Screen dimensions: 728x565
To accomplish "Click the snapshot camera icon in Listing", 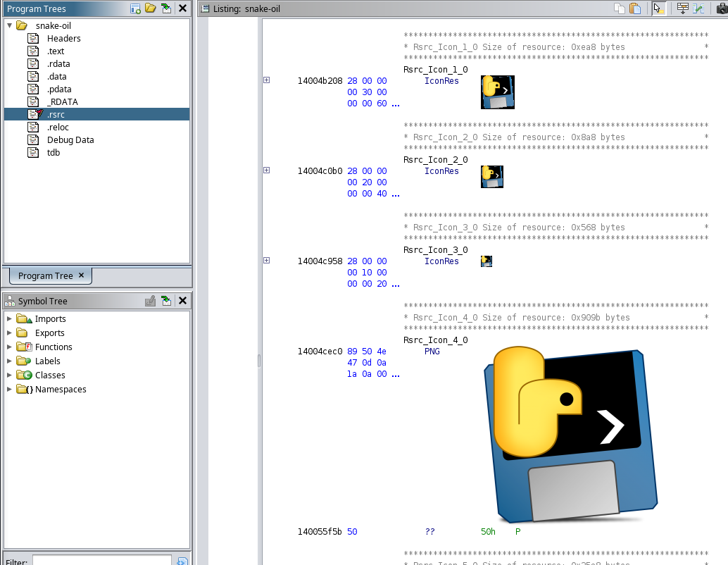I will tap(722, 8).
